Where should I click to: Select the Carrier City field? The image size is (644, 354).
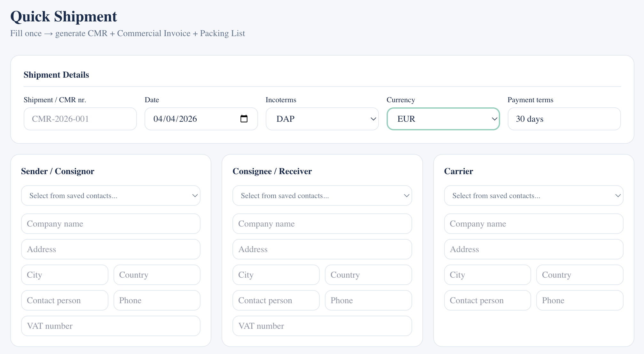487,275
